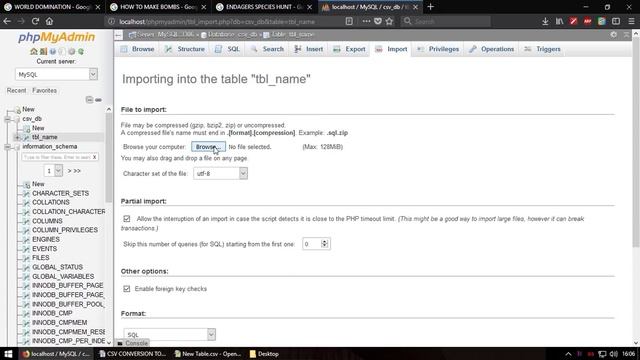Open the Firefox hamburger menu
This screenshot has height=360, width=640.
[x=631, y=21]
